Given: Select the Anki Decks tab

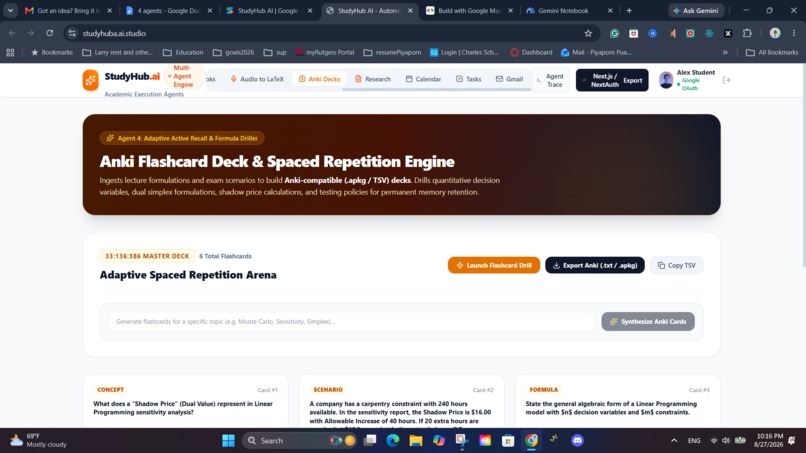Looking at the screenshot, I should click(319, 79).
